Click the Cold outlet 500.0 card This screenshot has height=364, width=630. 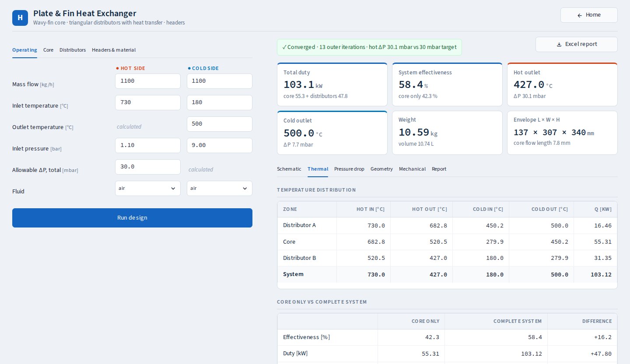click(332, 133)
